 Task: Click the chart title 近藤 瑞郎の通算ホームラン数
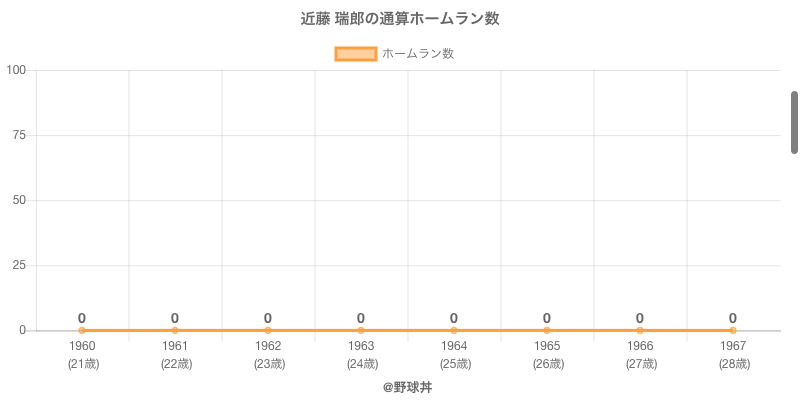point(400,18)
